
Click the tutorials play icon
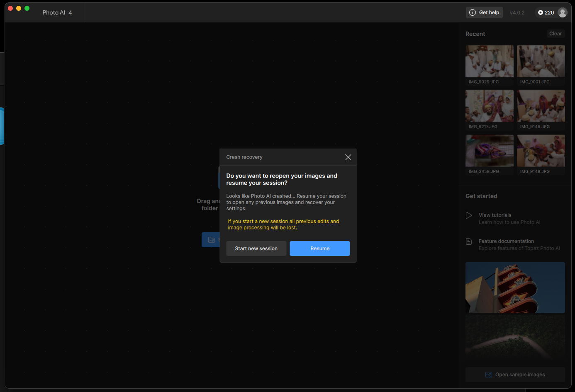[469, 215]
